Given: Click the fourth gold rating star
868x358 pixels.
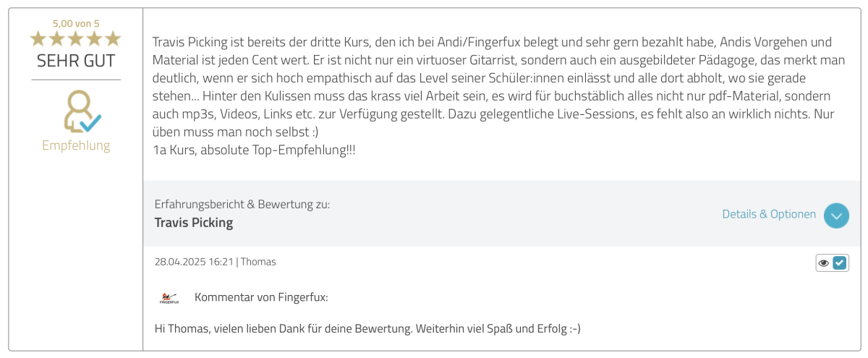Looking at the screenshot, I should point(95,39).
